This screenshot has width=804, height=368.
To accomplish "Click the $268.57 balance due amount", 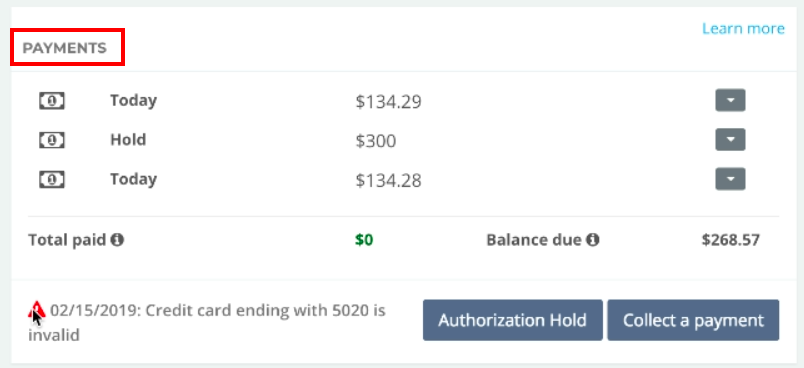I will pyautogui.click(x=731, y=240).
